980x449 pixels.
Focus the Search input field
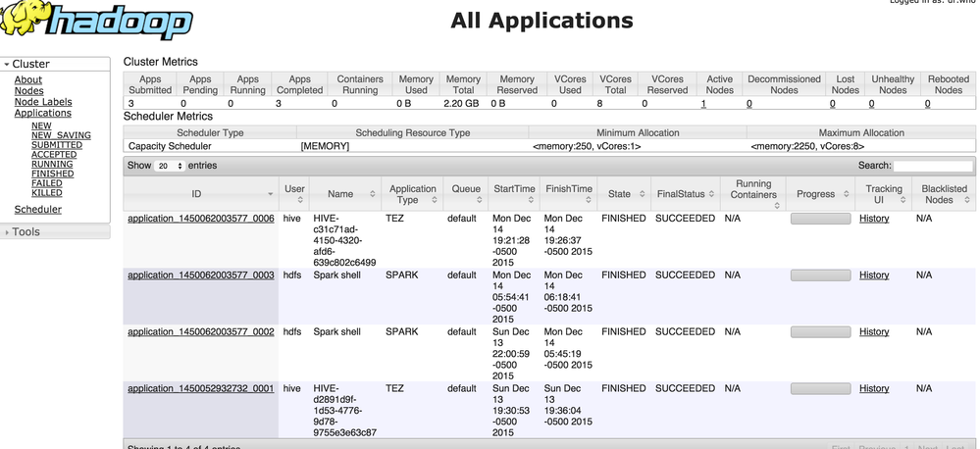933,166
